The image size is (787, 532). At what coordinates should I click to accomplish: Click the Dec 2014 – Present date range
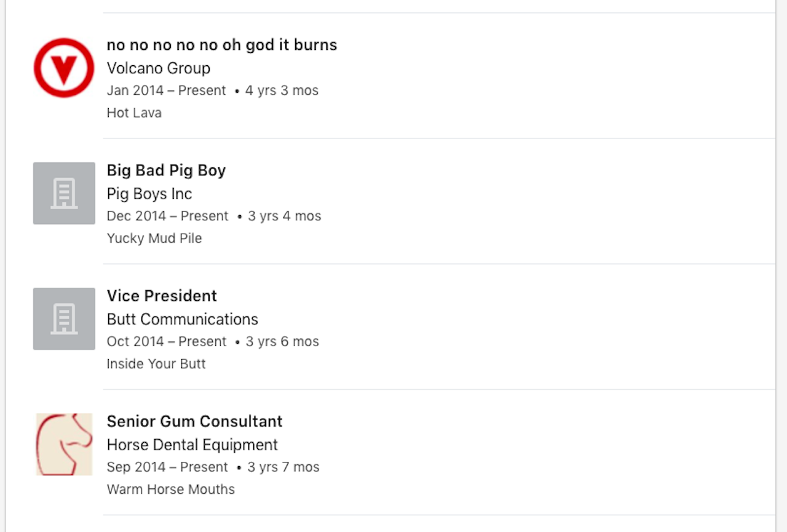pyautogui.click(x=167, y=216)
